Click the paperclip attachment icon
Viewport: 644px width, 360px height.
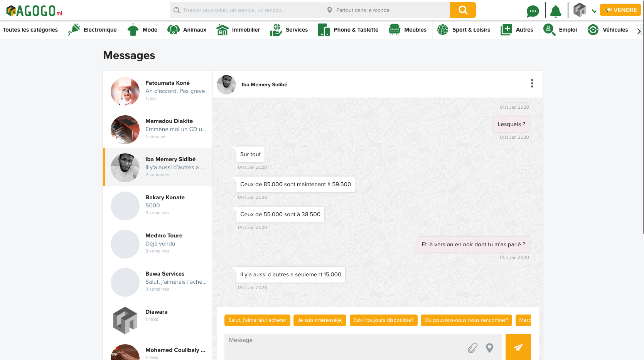472,348
